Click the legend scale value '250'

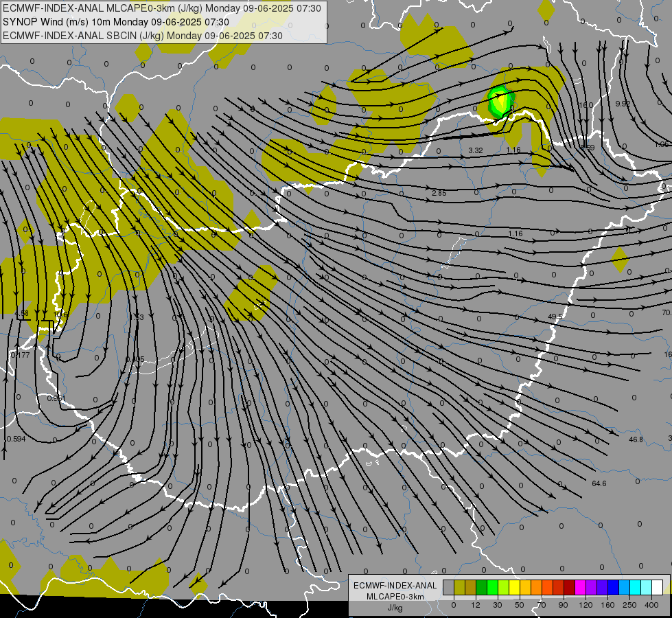click(x=629, y=605)
